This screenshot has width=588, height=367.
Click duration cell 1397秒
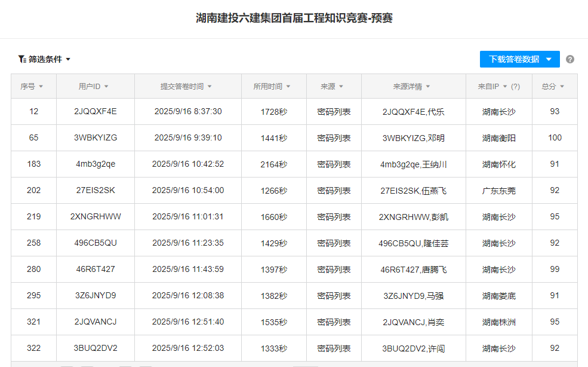pos(274,270)
